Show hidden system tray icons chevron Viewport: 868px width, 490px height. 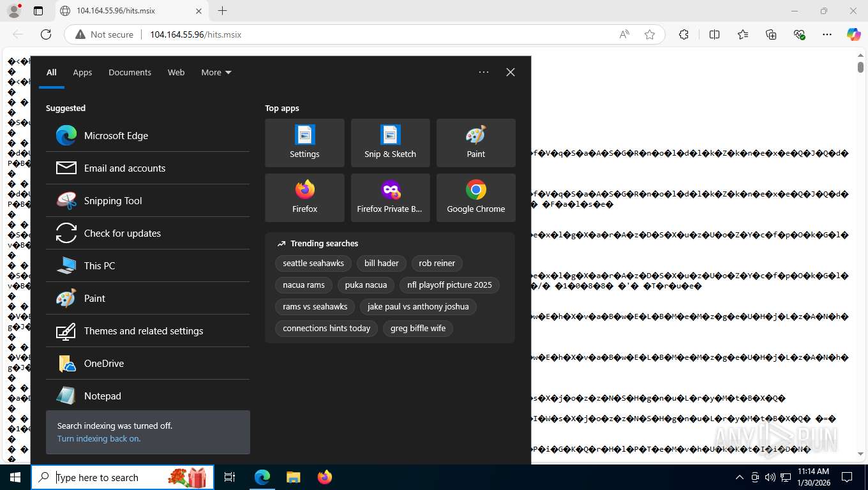tap(740, 477)
